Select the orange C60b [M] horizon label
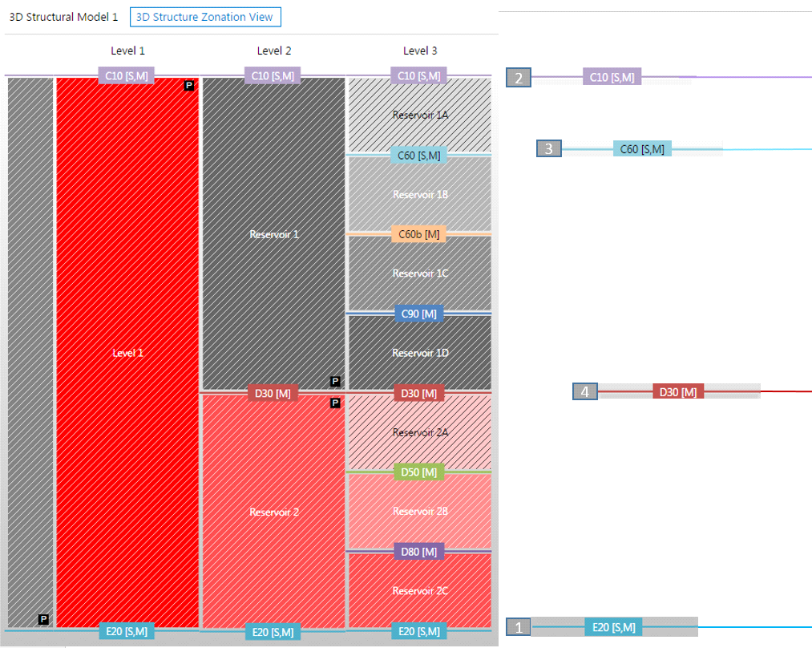 pyautogui.click(x=419, y=234)
